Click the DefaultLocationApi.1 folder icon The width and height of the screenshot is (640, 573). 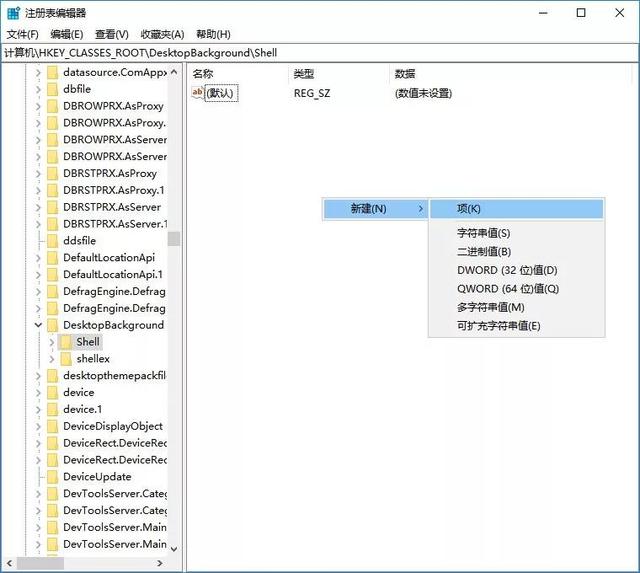[x=53, y=275]
